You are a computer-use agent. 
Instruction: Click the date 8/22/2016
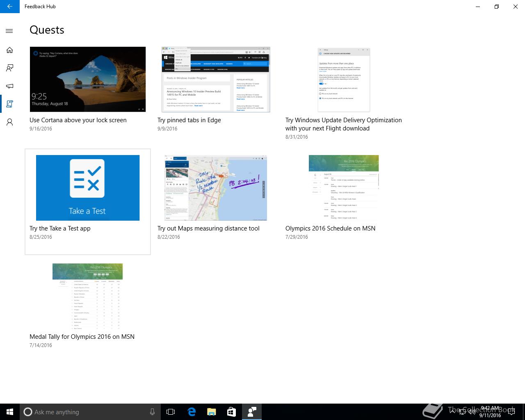pos(169,237)
